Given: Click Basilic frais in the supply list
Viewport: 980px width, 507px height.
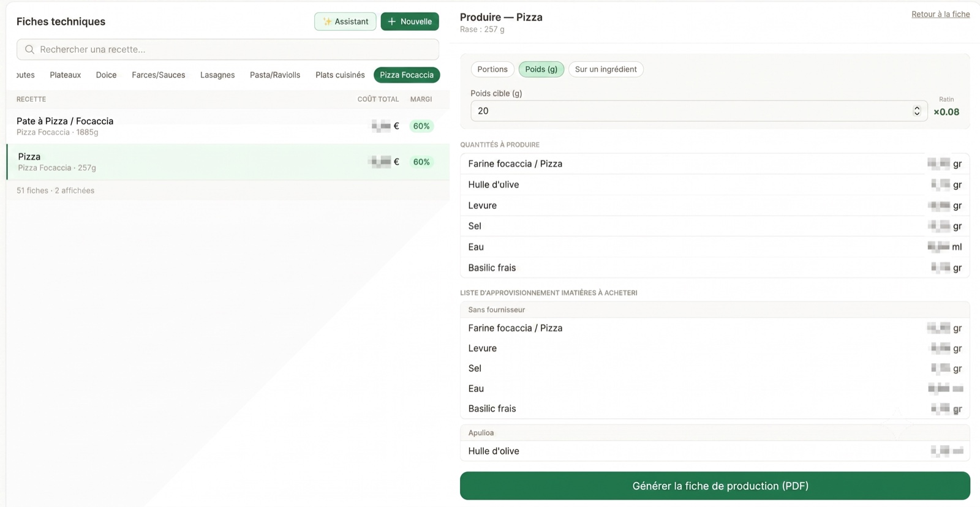Looking at the screenshot, I should point(715,408).
